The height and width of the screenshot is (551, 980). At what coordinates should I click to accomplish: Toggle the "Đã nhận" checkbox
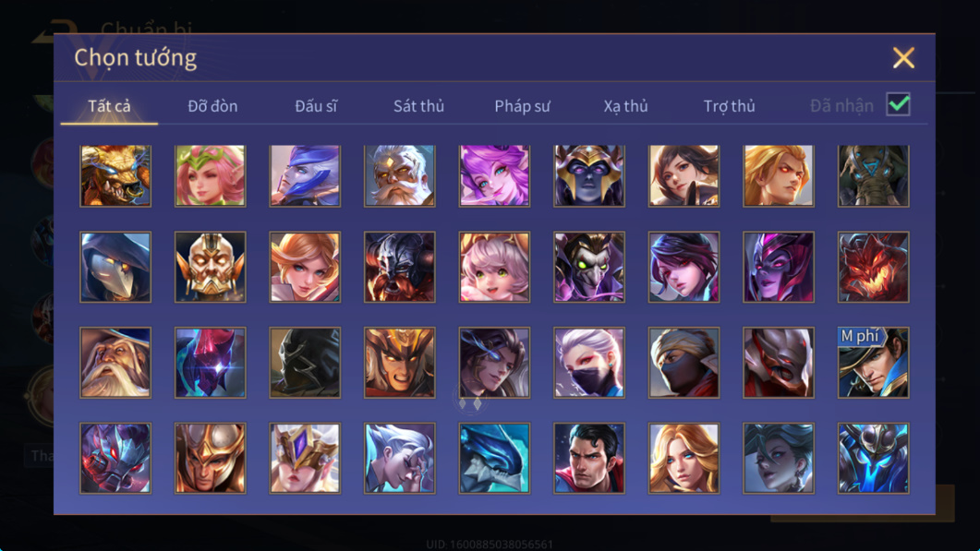coord(898,104)
